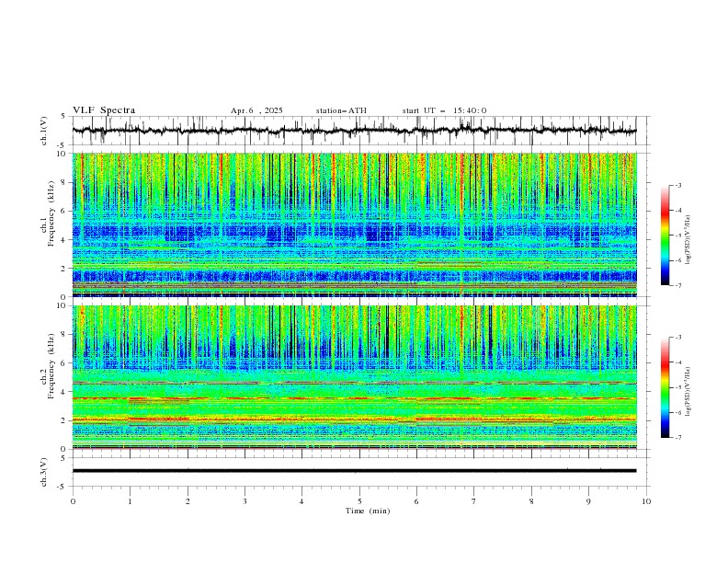The width and height of the screenshot is (728, 563).
Task: Click the ch.2 color bar label 'log(PSD)(V²/Hz)'
Action: click(688, 392)
